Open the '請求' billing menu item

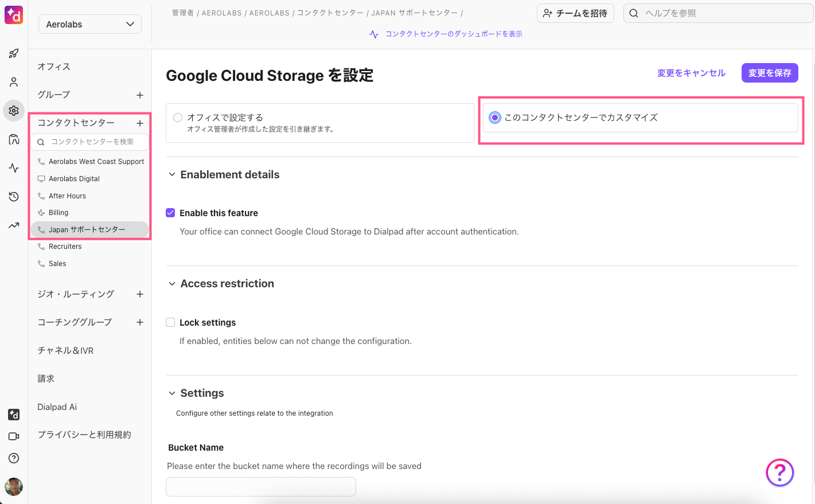(46, 378)
